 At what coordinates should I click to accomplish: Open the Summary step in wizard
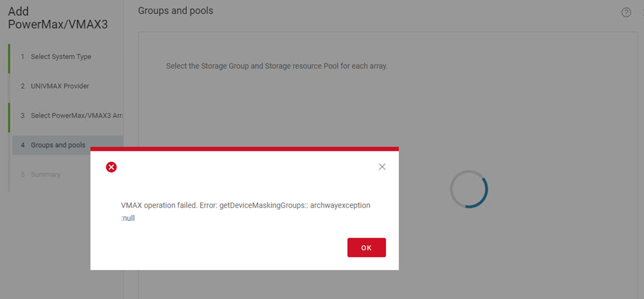(46, 175)
